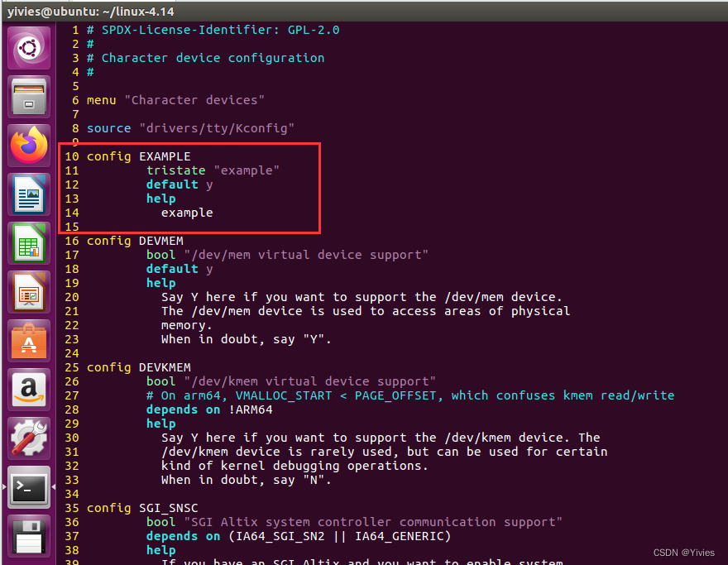Open System Settings gear and wrench icon

coord(29,438)
